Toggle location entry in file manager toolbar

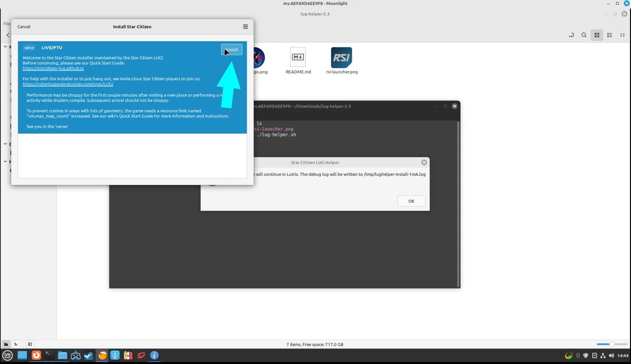tap(571, 35)
